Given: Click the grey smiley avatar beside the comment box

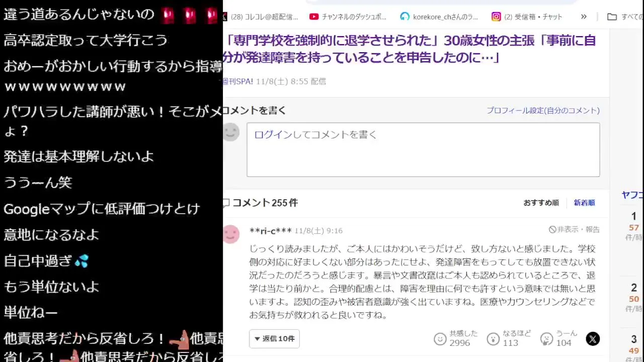Looking at the screenshot, I should tap(231, 132).
